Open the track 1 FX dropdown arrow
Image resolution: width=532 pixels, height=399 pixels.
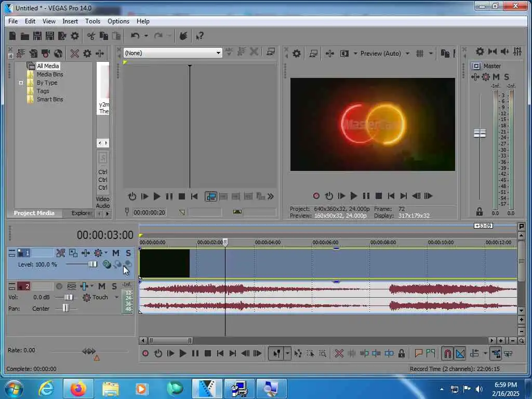click(x=106, y=253)
